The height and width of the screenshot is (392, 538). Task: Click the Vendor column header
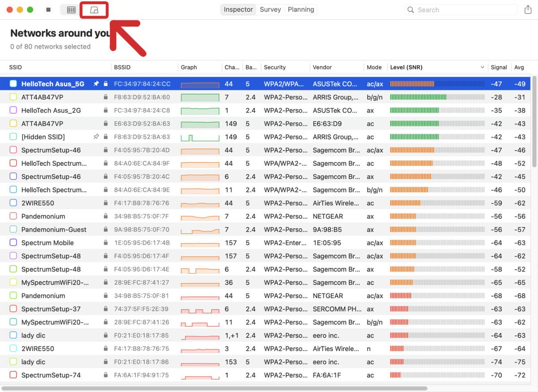click(x=322, y=68)
